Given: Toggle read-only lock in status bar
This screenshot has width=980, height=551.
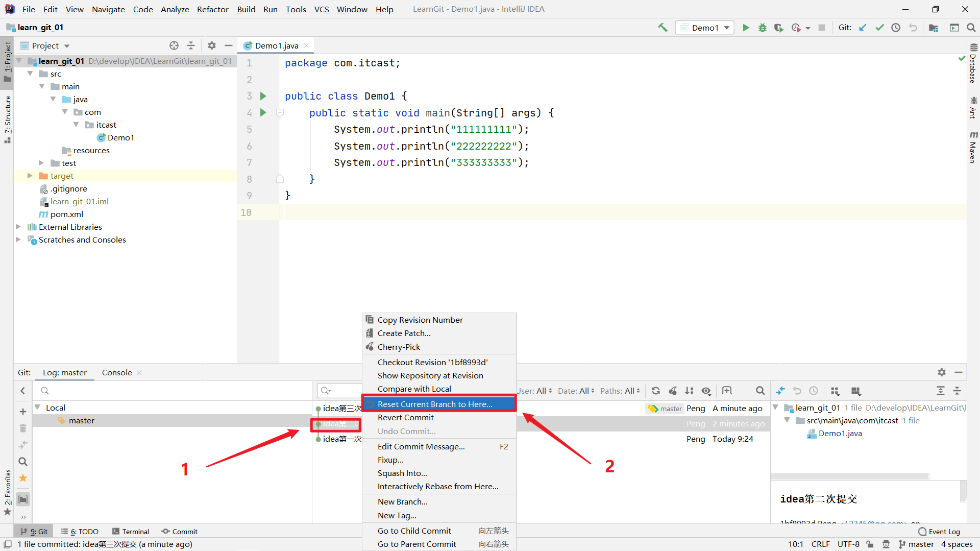Looking at the screenshot, I should pos(870,544).
